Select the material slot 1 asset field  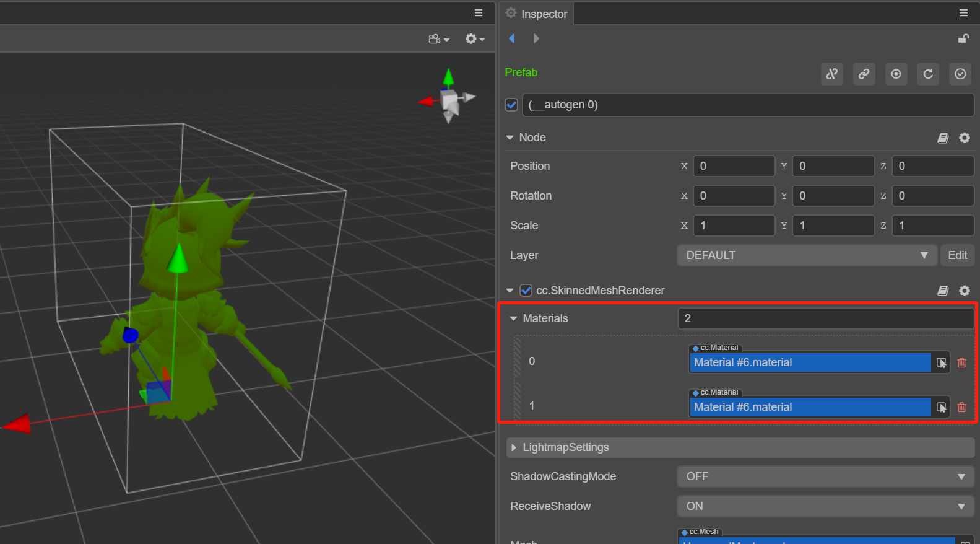coord(810,407)
